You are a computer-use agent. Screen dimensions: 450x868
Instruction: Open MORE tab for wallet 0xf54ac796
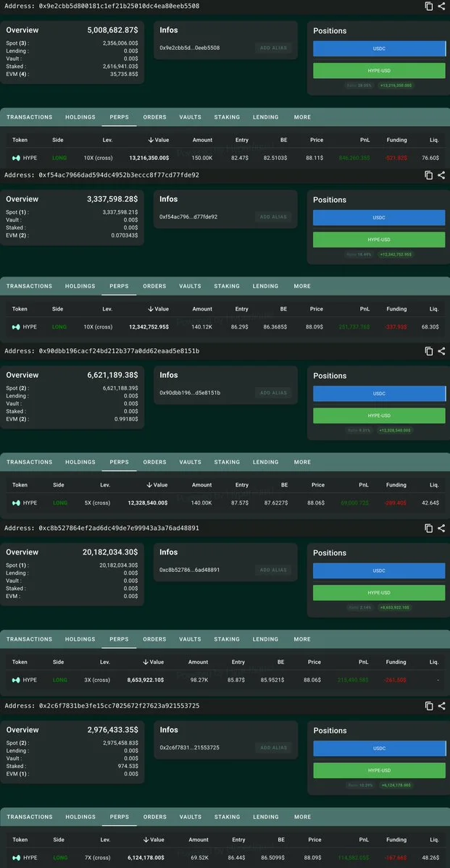[x=302, y=286]
